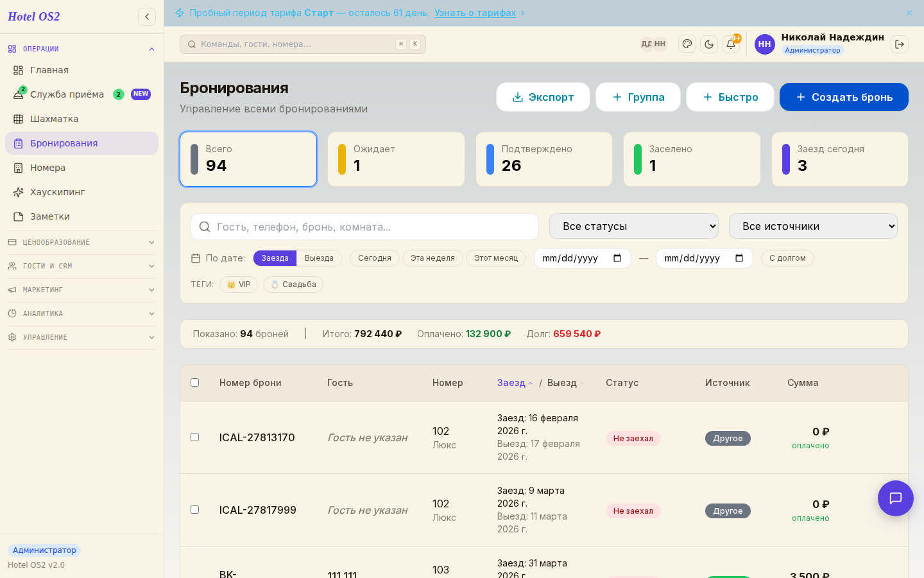Switch date filter to Выезда

coord(319,258)
